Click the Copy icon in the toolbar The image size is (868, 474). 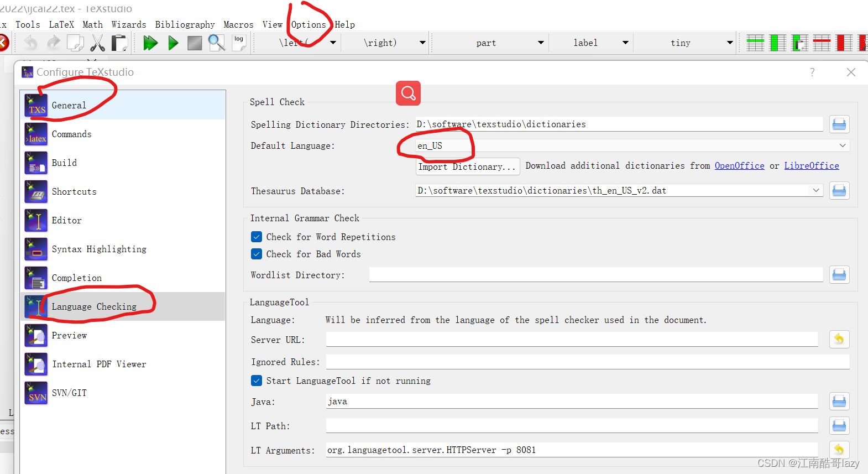[75, 43]
